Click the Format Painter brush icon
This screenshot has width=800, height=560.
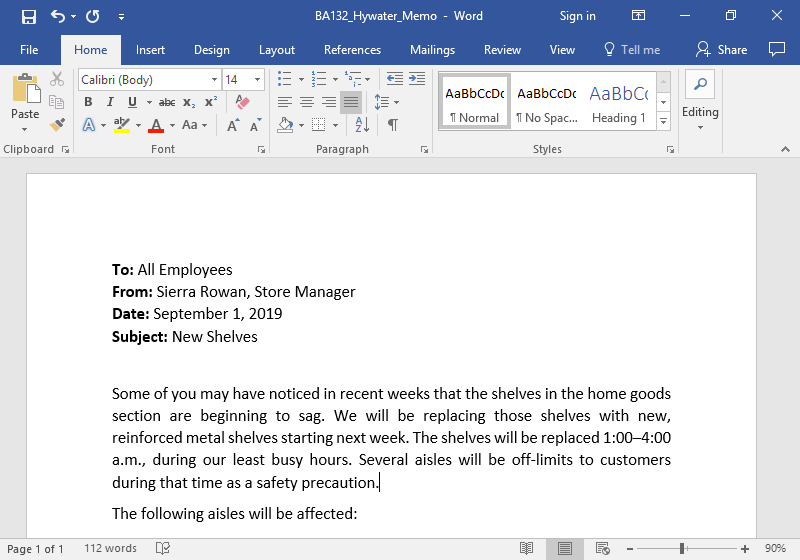pyautogui.click(x=57, y=125)
